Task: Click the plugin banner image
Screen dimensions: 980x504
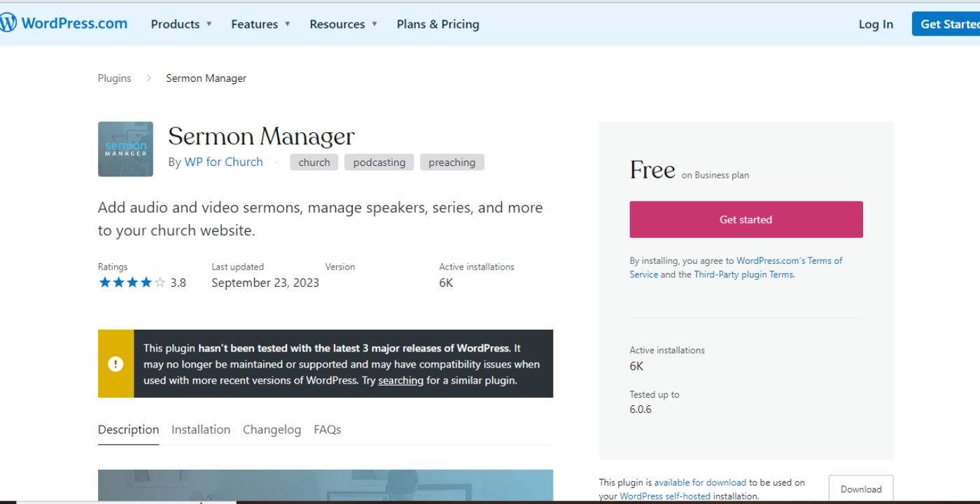Action: 325,486
